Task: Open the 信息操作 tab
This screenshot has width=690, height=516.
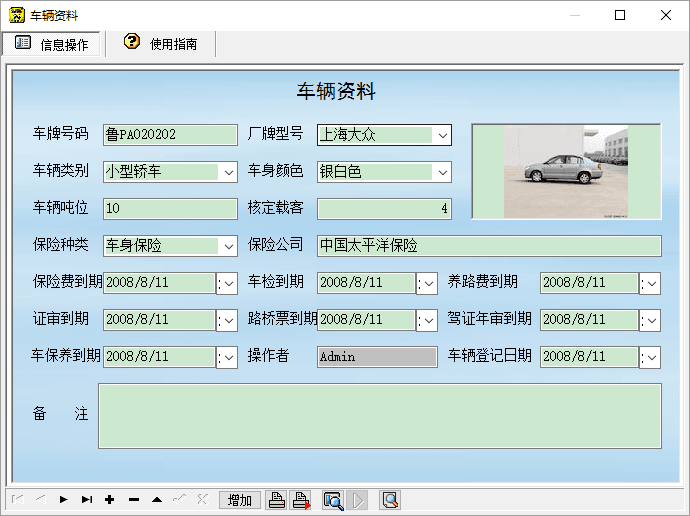Action: click(x=51, y=44)
